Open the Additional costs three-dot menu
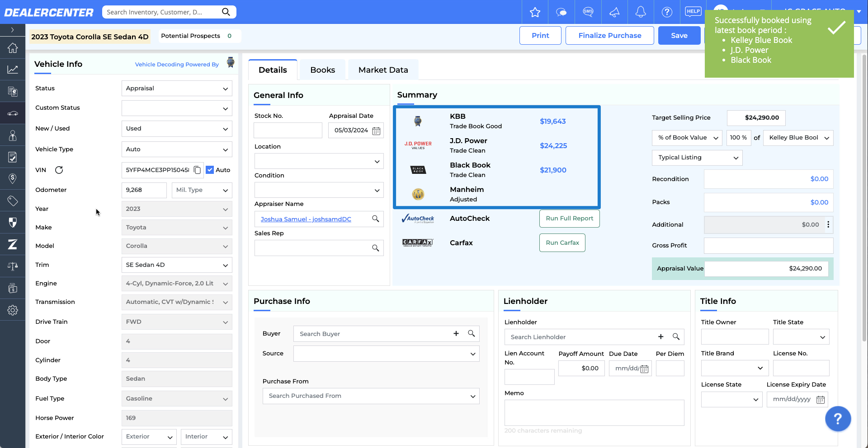 tap(828, 224)
